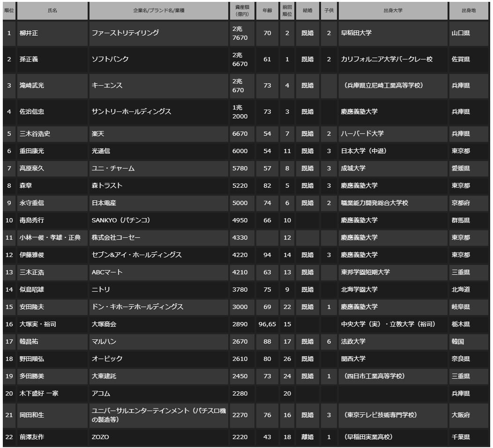Click the company cell ユニバーサルエンターテインメント
The image size is (493, 448).
coord(159,415)
